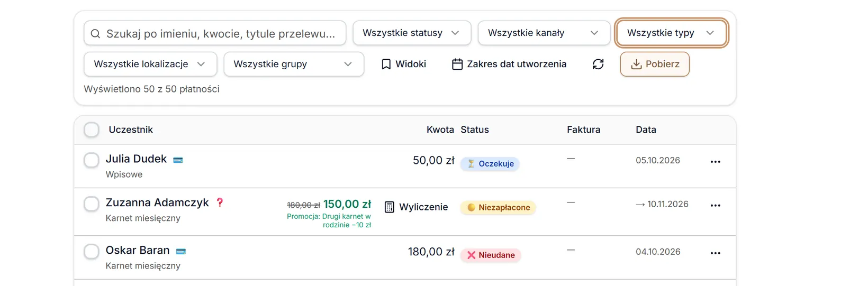
Task: Click the calculator icon next to Wyliczenie
Action: click(x=389, y=207)
